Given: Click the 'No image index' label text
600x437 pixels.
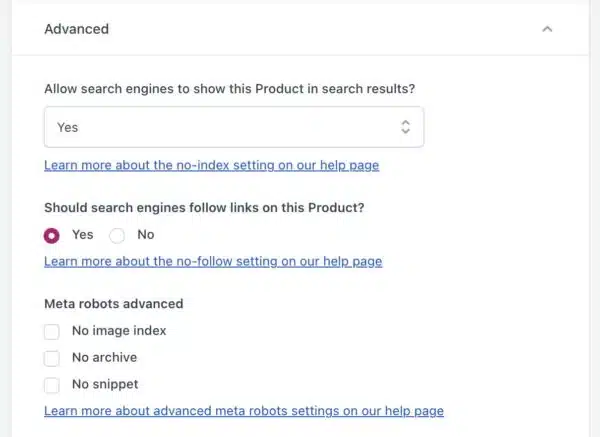Looking at the screenshot, I should click(x=119, y=331).
